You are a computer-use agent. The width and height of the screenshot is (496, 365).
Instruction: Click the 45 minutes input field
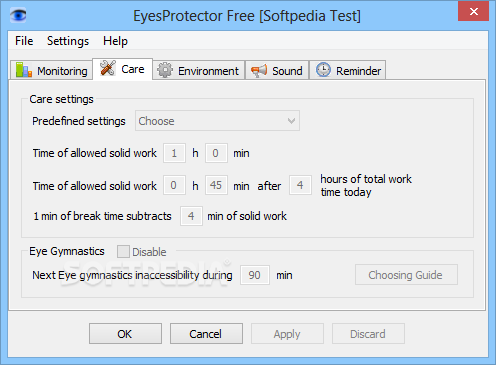(216, 185)
